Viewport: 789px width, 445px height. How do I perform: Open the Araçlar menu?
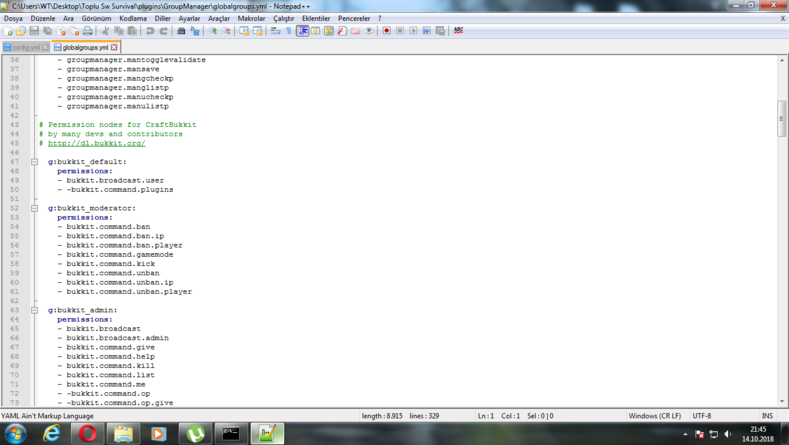[x=219, y=19]
